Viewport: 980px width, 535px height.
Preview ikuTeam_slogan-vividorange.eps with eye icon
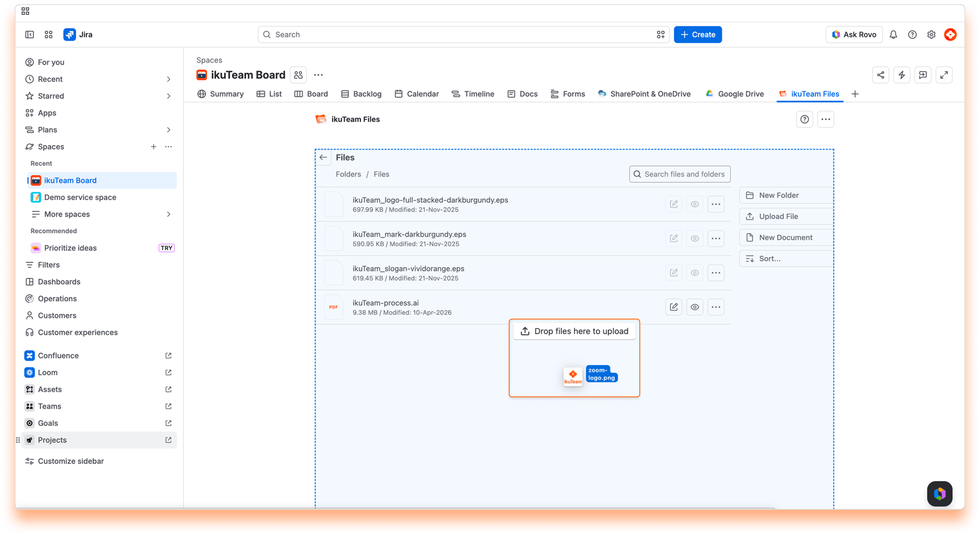pyautogui.click(x=695, y=273)
